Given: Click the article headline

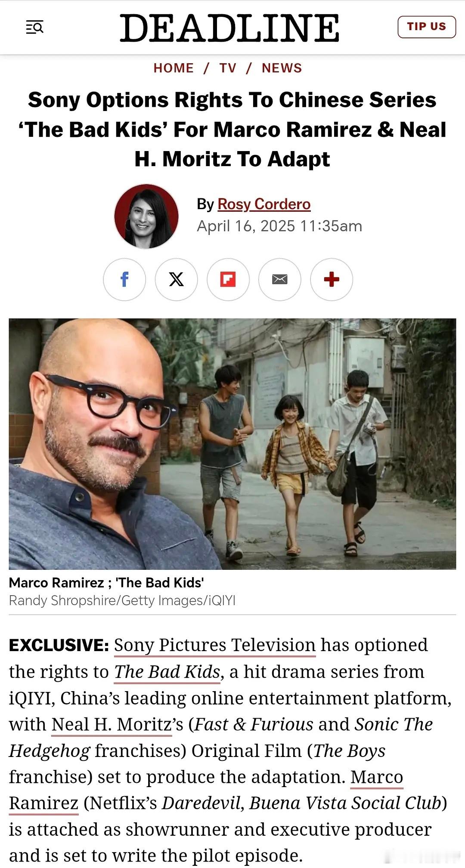Looking at the screenshot, I should coord(232,129).
